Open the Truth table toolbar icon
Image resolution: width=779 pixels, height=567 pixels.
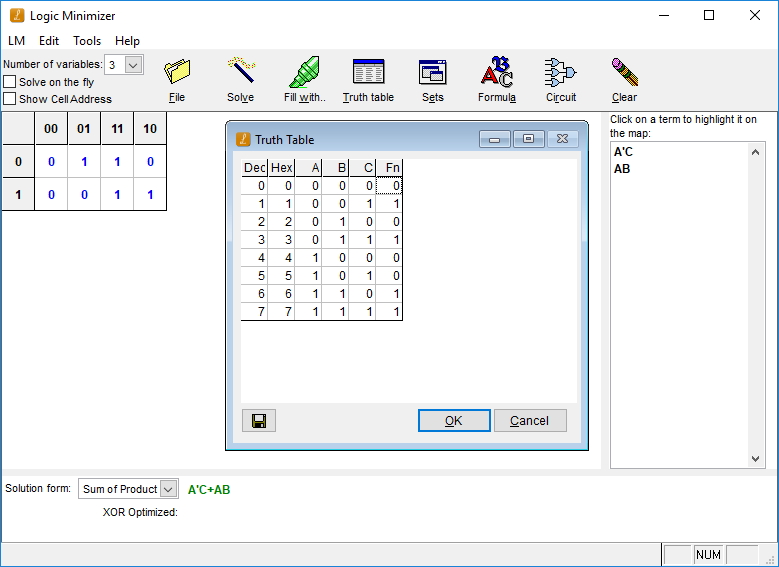tap(368, 80)
